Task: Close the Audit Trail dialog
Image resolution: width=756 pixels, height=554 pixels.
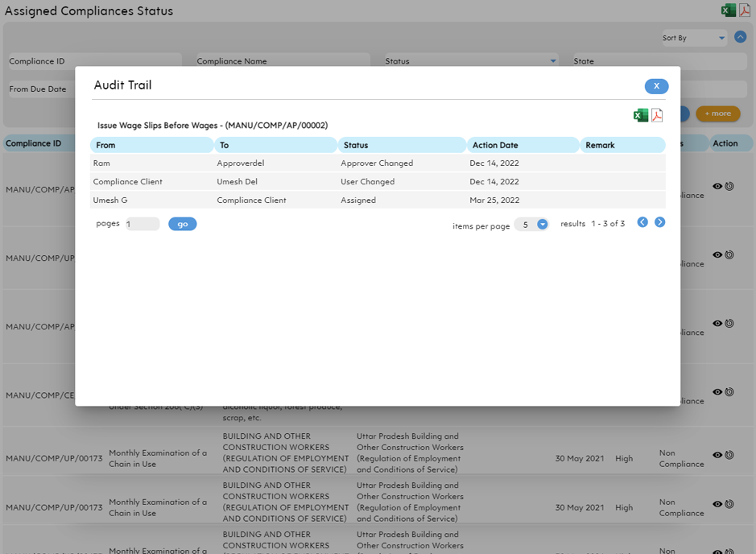Action: coord(656,86)
